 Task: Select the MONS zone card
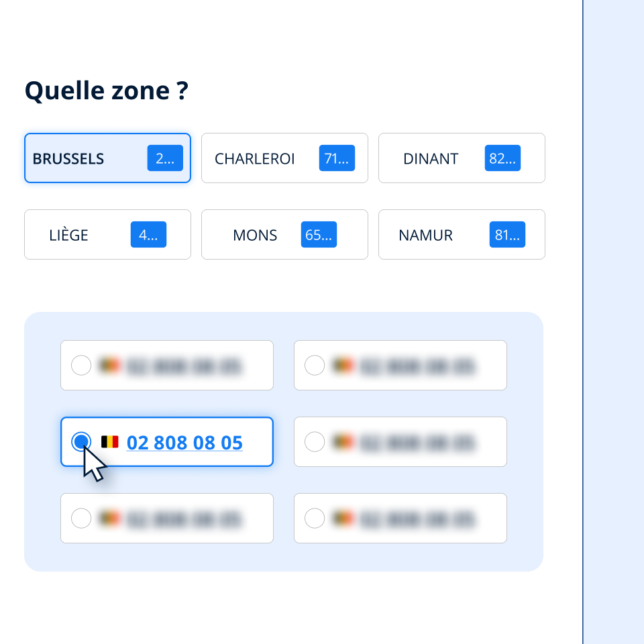point(284,234)
